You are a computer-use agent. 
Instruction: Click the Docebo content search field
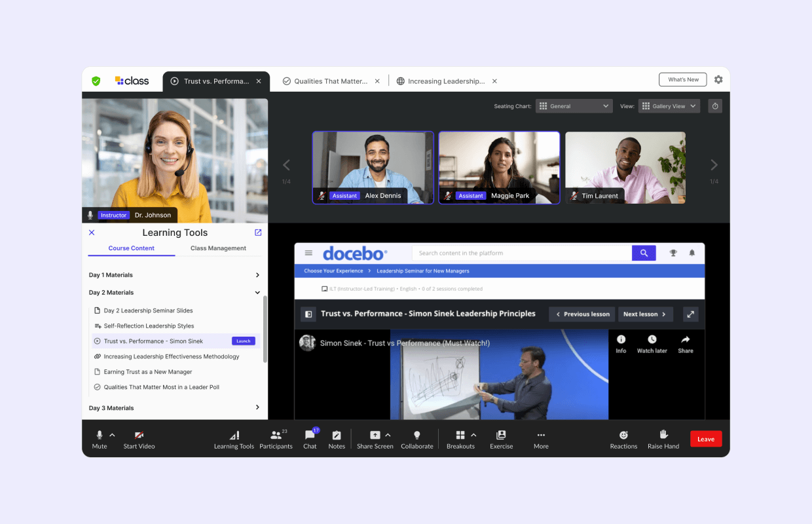517,252
